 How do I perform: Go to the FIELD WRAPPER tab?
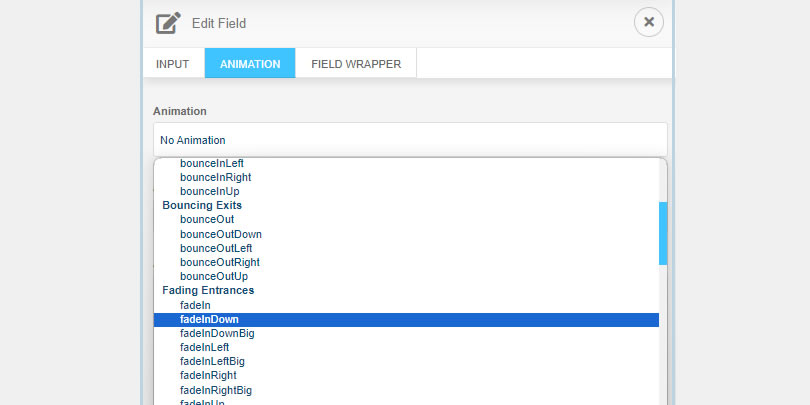click(x=356, y=64)
